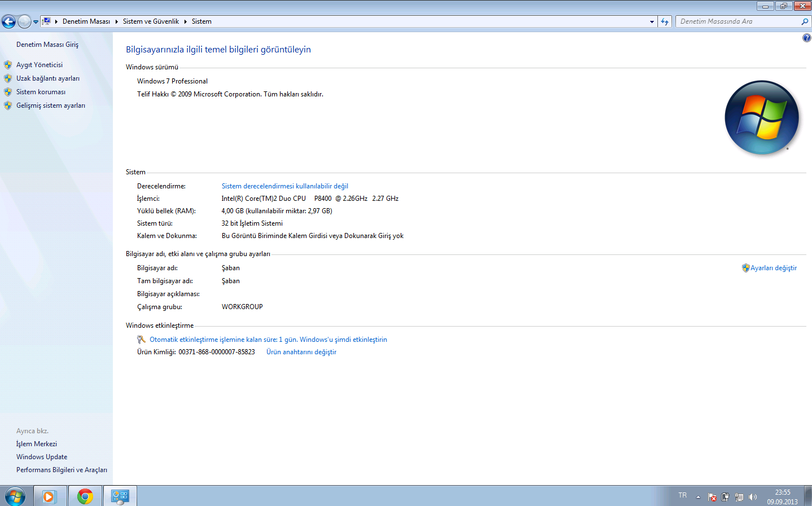Open the blue help question mark icon
The image size is (812, 506).
tap(806, 38)
